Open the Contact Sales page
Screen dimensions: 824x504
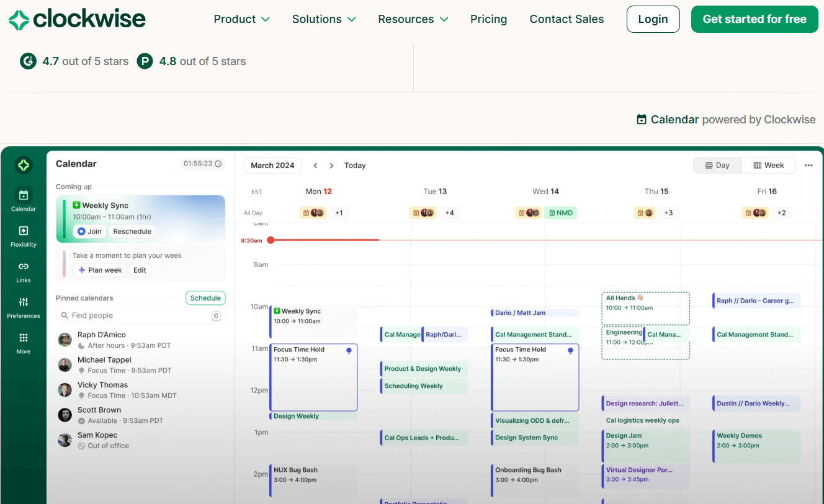pos(566,19)
